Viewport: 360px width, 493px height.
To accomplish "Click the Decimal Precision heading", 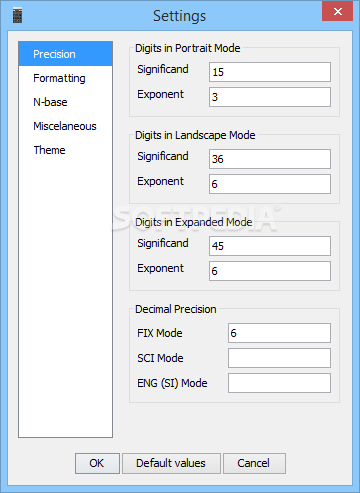I will click(x=176, y=309).
